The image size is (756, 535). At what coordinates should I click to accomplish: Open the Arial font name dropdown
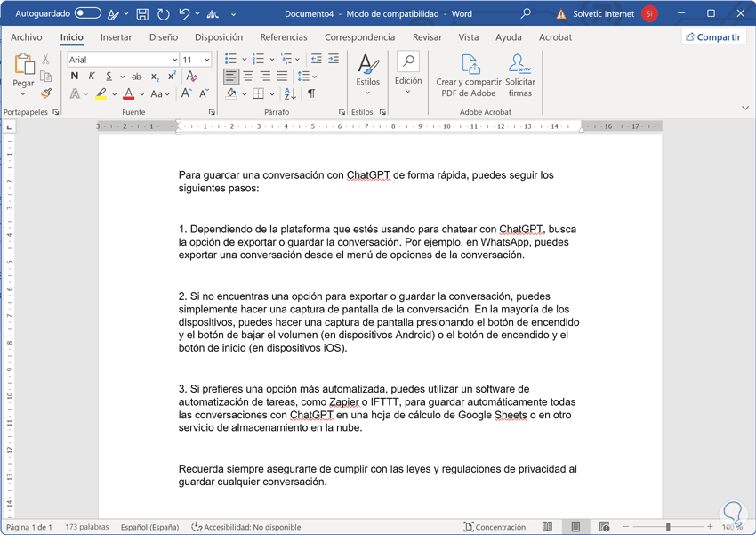pos(174,60)
